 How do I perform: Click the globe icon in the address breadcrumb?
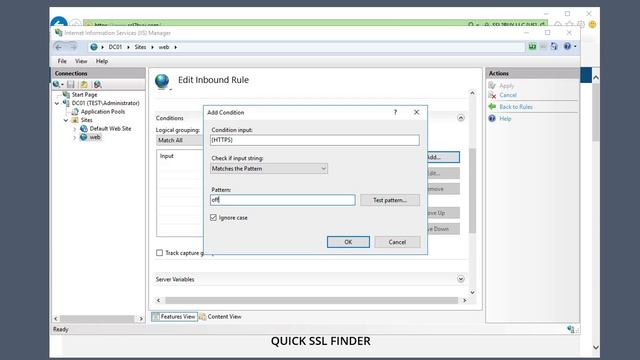coord(94,47)
